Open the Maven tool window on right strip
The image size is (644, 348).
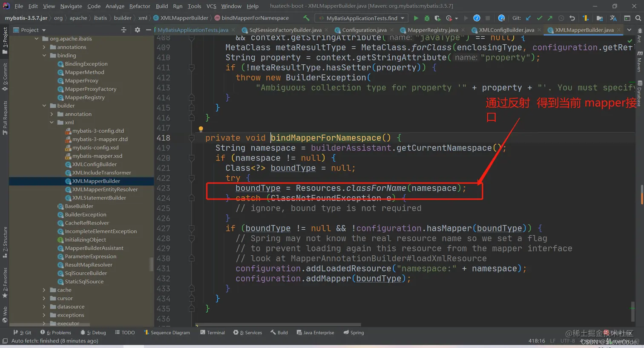click(639, 61)
